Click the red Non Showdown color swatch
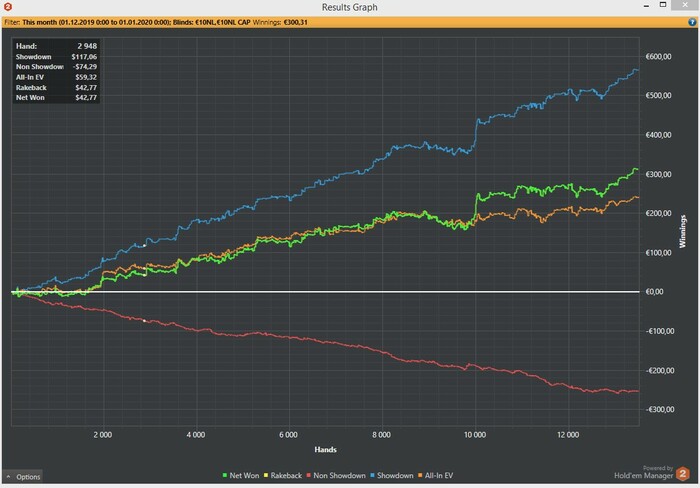The image size is (700, 488). tap(308, 475)
